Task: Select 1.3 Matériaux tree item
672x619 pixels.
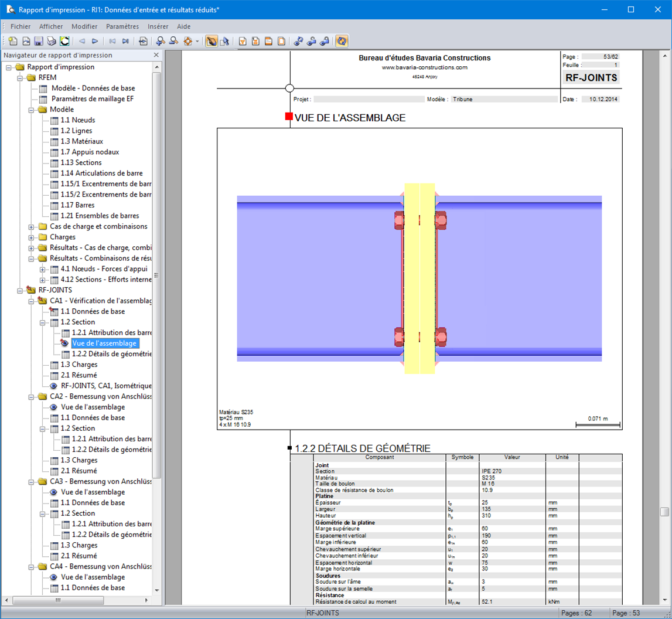Action: pyautogui.click(x=81, y=141)
